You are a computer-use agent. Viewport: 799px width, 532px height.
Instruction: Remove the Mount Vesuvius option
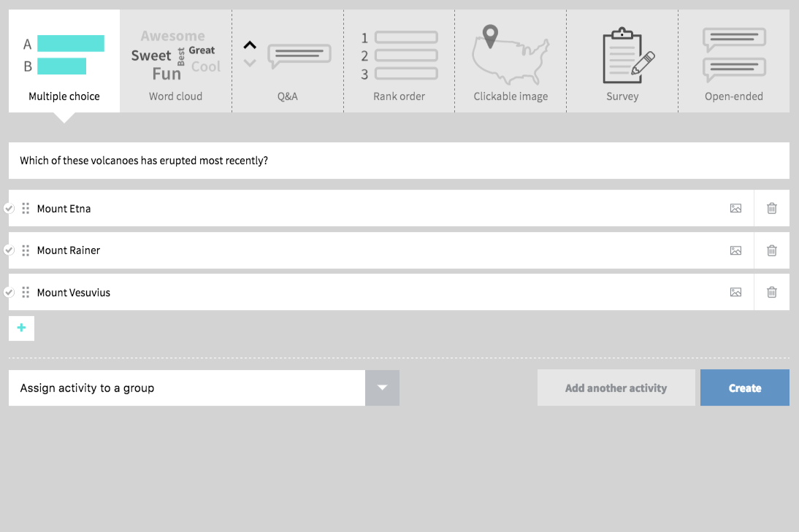tap(771, 293)
